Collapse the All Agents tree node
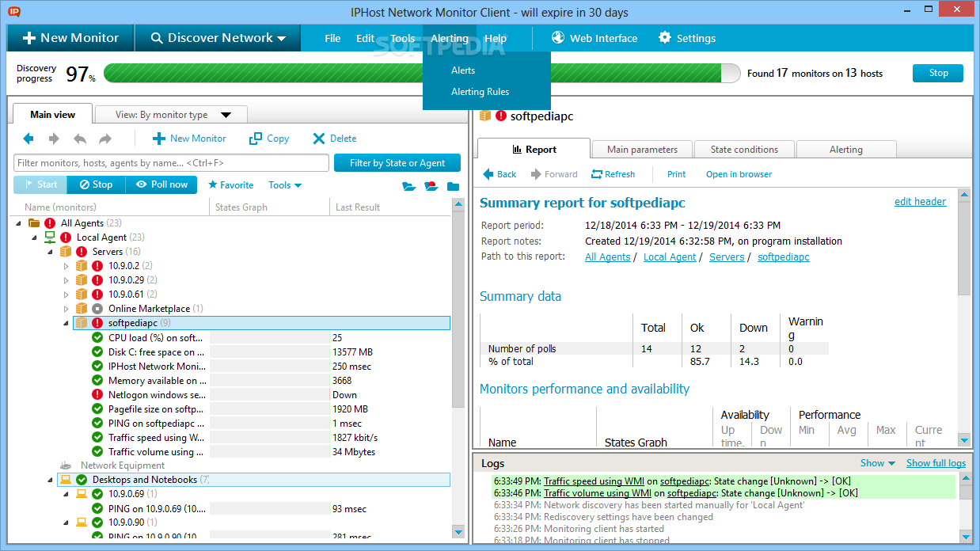This screenshot has width=980, height=551. click(x=18, y=223)
